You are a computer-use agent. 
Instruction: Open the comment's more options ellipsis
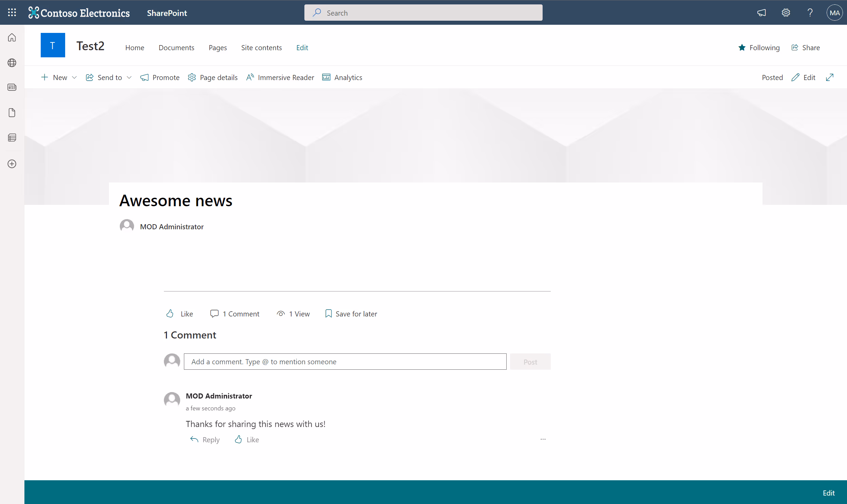(x=543, y=439)
